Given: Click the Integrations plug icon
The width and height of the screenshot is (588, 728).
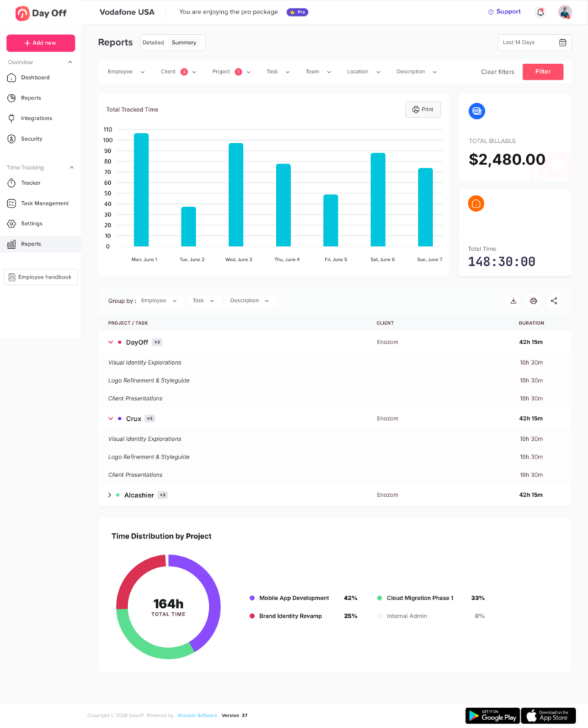Looking at the screenshot, I should pyautogui.click(x=11, y=119).
